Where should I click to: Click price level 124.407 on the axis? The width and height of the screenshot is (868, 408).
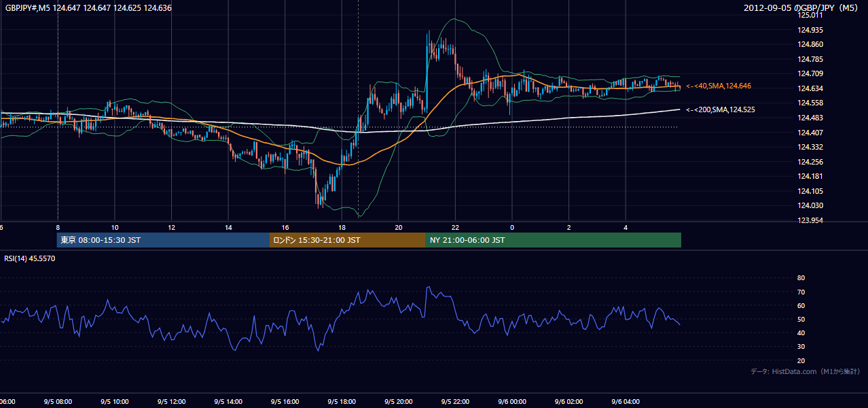point(810,133)
